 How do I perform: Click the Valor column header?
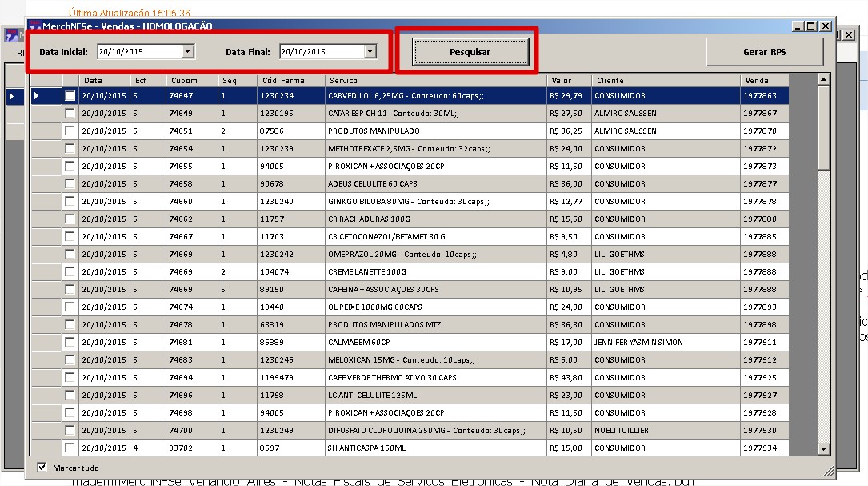click(x=569, y=80)
